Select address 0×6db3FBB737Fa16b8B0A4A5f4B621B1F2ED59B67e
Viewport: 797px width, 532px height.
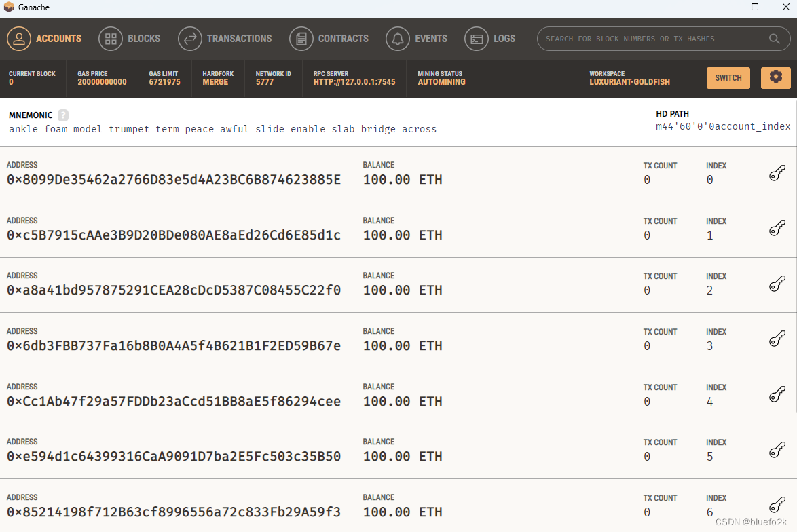173,345
